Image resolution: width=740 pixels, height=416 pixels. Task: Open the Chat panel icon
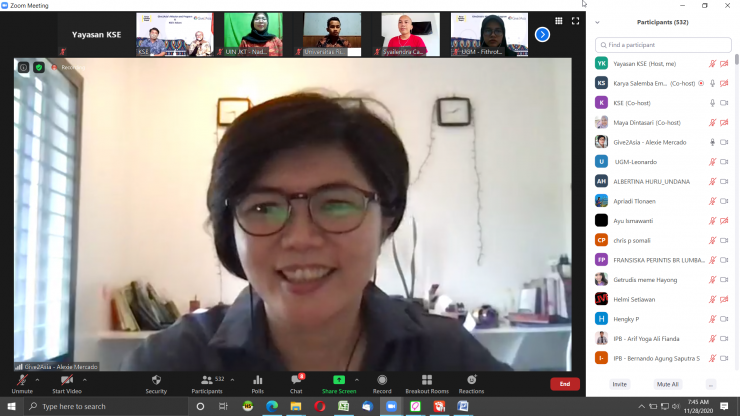tap(296, 384)
